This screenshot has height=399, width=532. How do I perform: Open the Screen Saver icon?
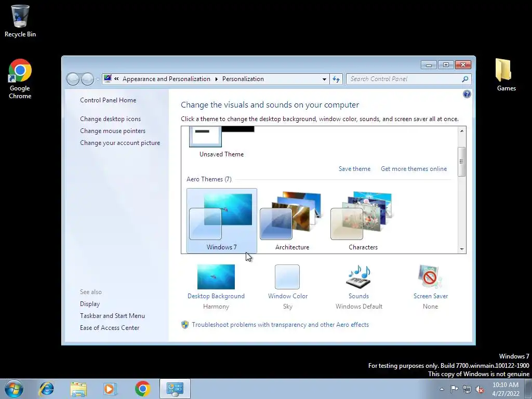point(430,277)
